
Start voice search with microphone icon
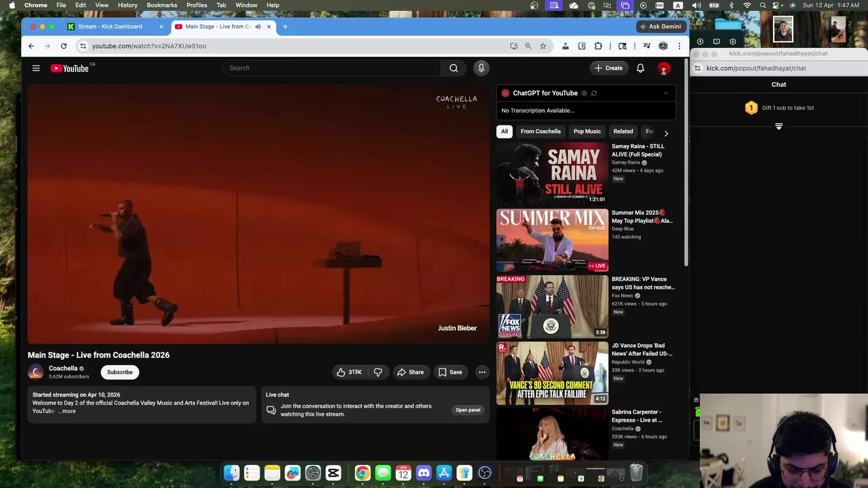coord(481,68)
